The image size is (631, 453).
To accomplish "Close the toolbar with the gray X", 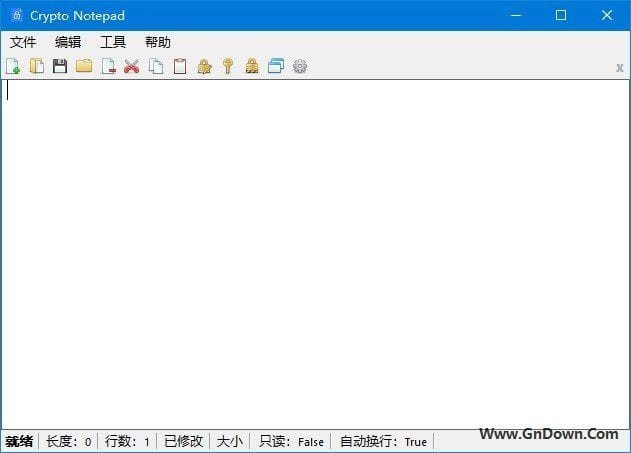I will [x=620, y=68].
